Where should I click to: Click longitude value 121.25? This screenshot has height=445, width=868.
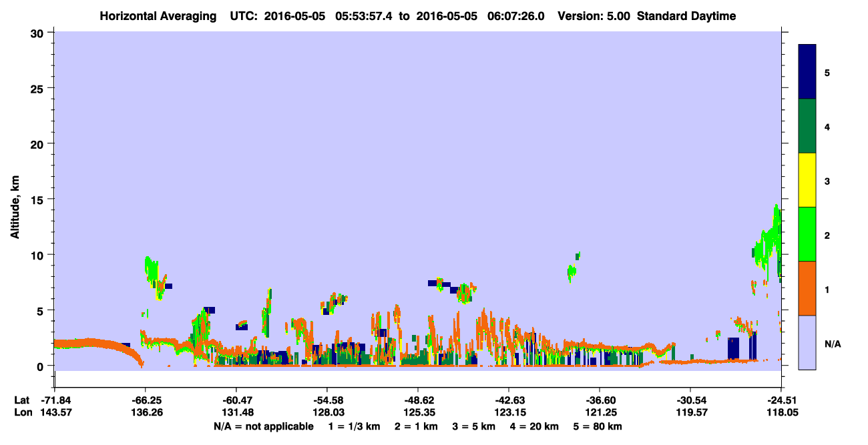(x=600, y=412)
